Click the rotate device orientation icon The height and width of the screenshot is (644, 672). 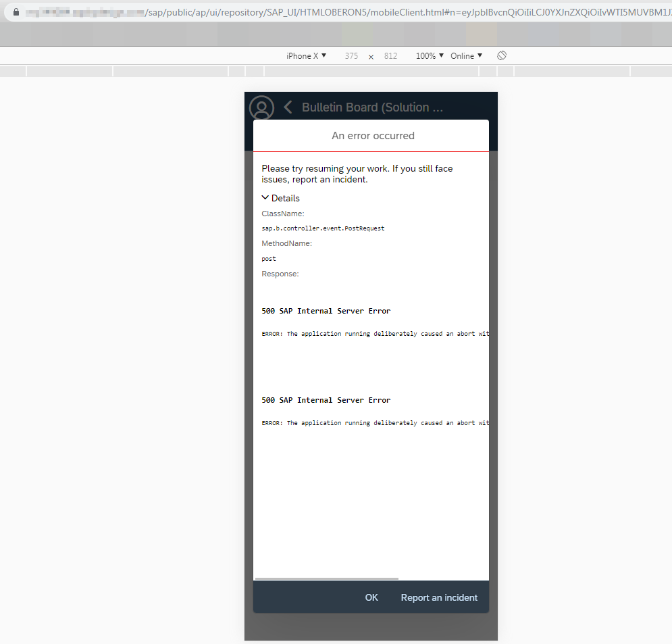coord(502,55)
